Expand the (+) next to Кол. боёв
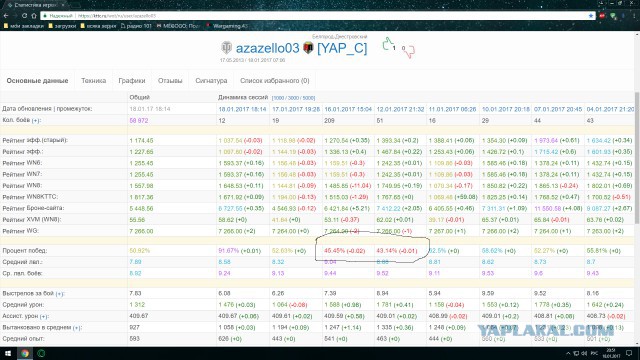The image size is (640, 360). click(36, 120)
